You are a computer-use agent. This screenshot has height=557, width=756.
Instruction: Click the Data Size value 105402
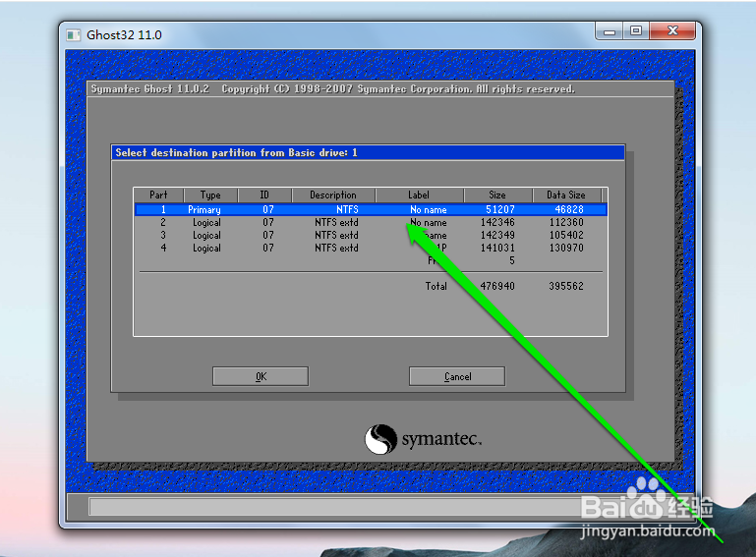(x=566, y=235)
